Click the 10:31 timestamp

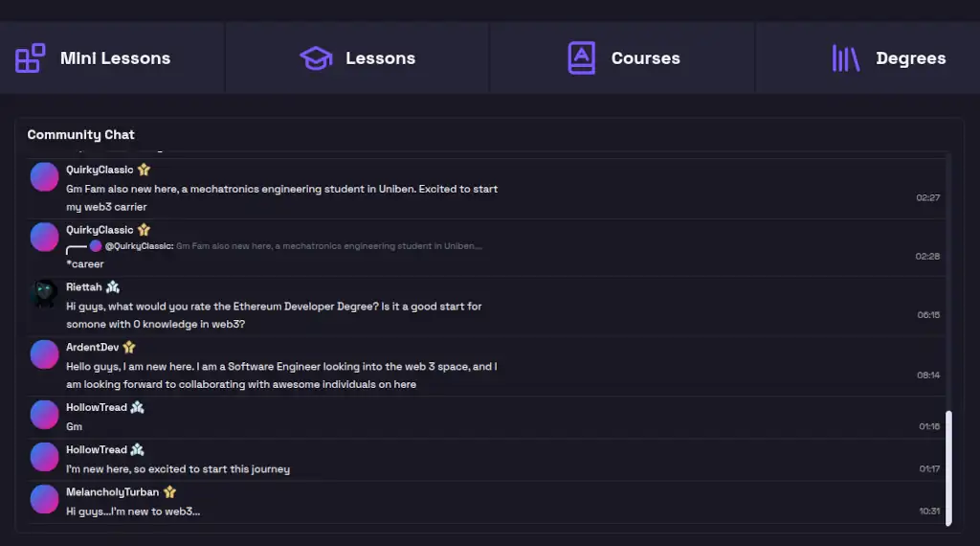(x=929, y=512)
